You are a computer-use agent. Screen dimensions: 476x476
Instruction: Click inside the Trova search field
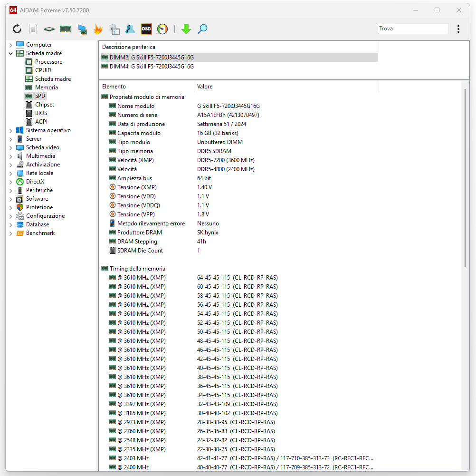[x=413, y=29]
